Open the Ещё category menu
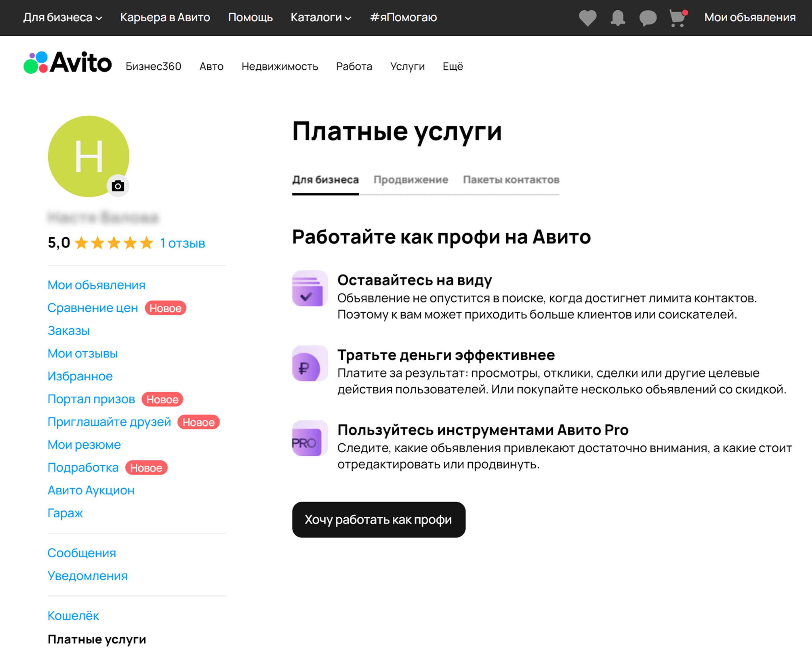This screenshot has height=653, width=812. (x=453, y=66)
